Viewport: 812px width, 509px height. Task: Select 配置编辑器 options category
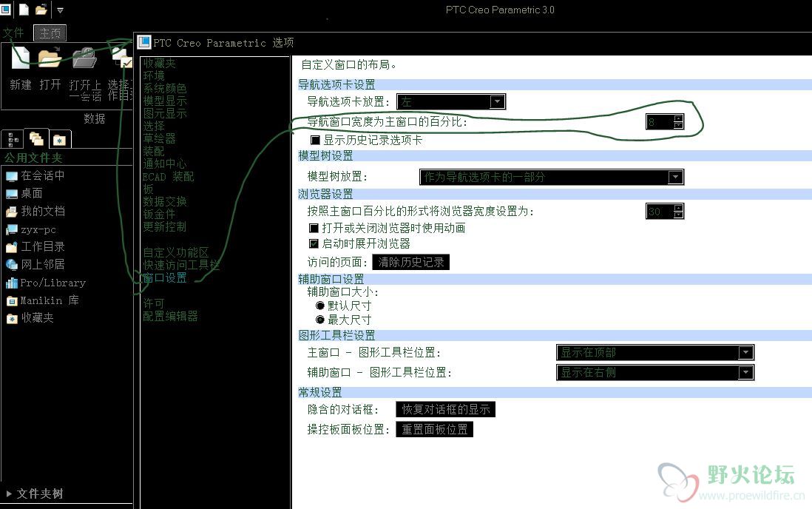170,316
